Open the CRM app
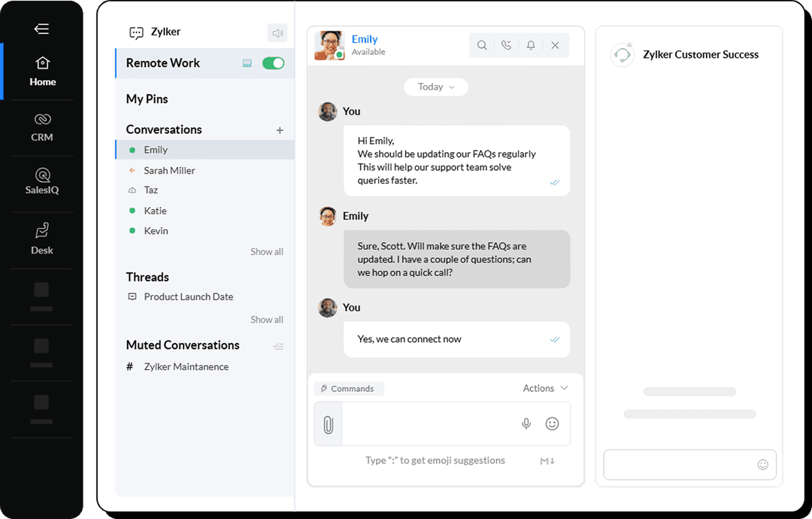Image resolution: width=812 pixels, height=519 pixels. (42, 127)
